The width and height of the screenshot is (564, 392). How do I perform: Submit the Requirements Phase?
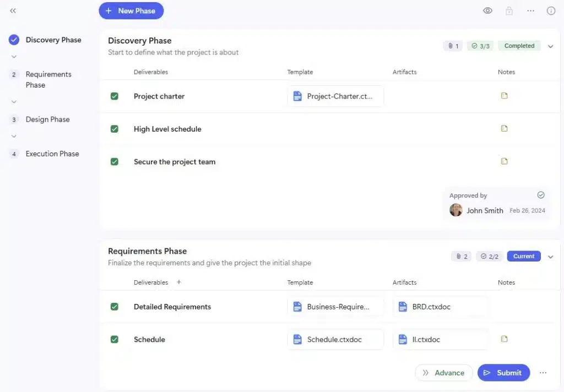[x=503, y=373]
